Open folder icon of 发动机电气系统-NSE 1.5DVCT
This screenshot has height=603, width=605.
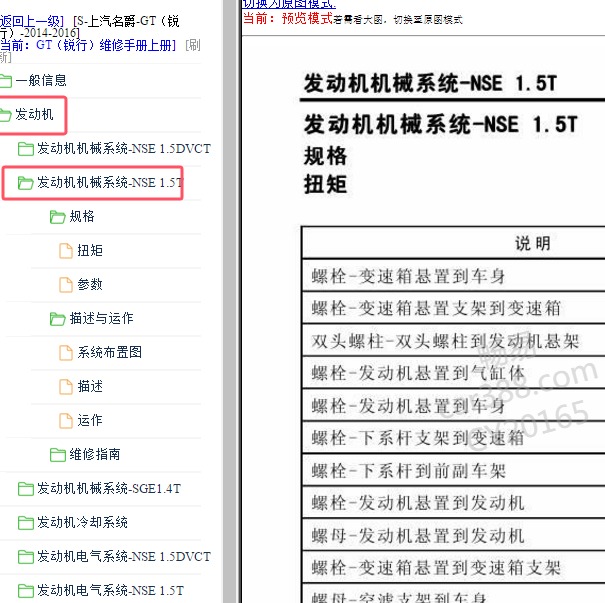tap(26, 556)
